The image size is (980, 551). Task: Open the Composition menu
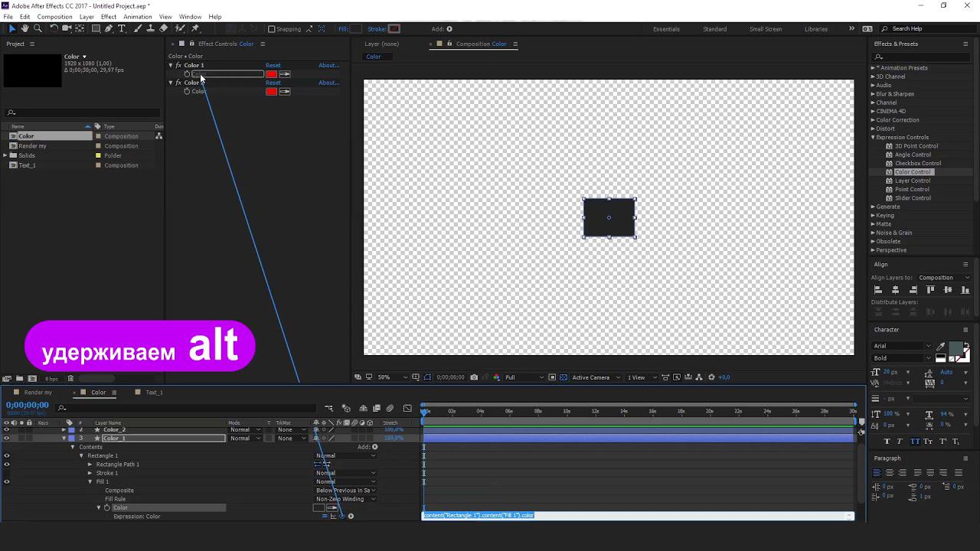(x=54, y=17)
